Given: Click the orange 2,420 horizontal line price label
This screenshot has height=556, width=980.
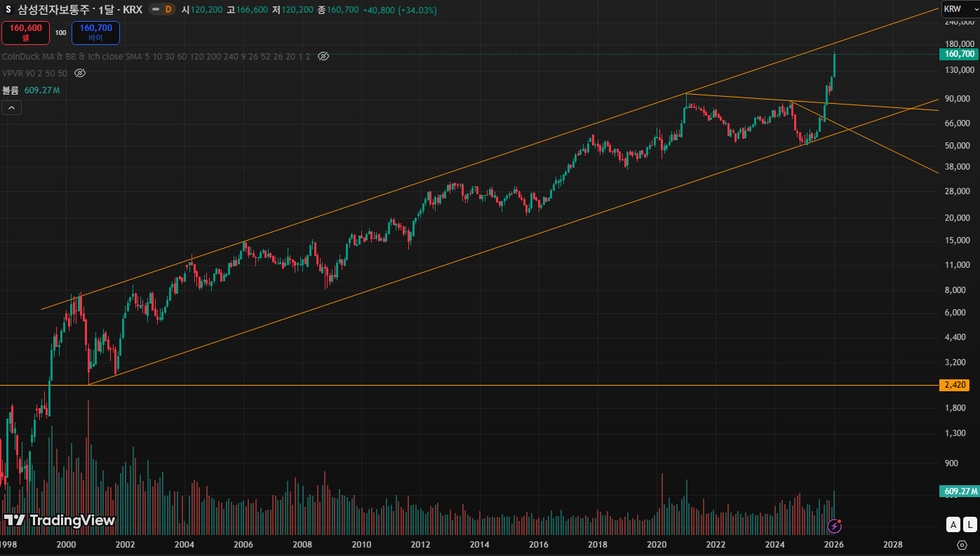Looking at the screenshot, I should [955, 385].
